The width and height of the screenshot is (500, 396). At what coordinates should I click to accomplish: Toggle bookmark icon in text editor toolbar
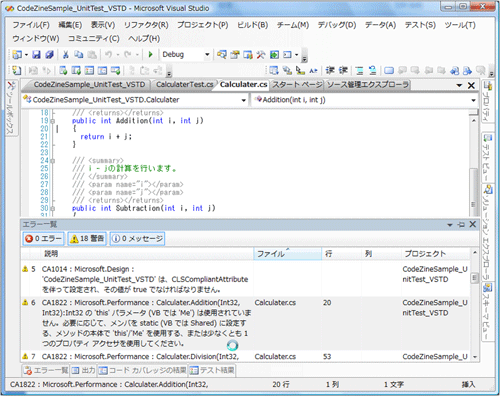[x=389, y=70]
